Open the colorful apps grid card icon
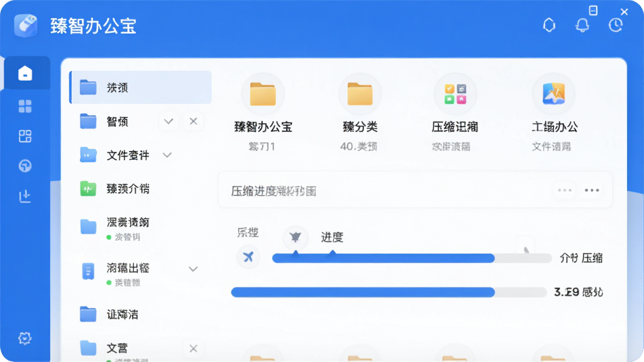The width and height of the screenshot is (644, 362). tap(455, 94)
